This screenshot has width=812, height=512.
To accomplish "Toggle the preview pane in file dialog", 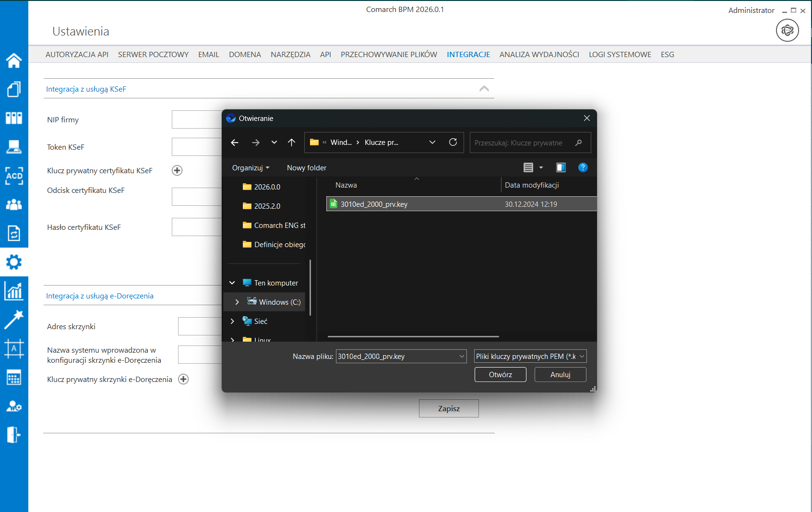I will 561,167.
